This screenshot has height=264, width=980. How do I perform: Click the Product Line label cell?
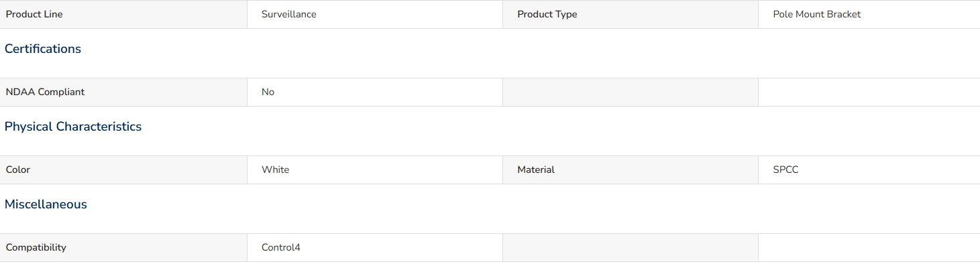point(123,14)
